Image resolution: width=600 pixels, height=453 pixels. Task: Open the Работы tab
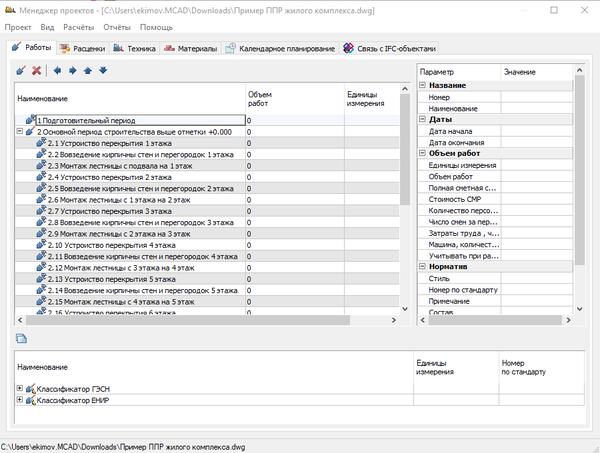click(32, 47)
